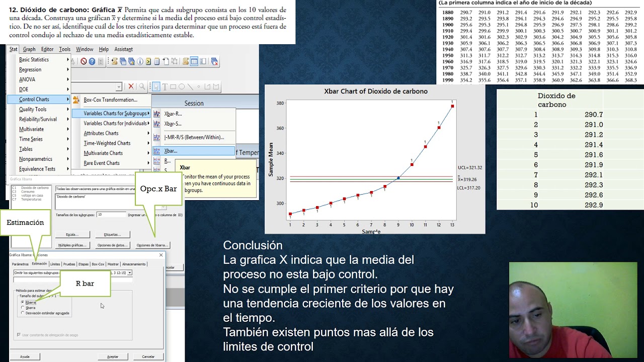Select the Line drawing tool

click(x=190, y=86)
